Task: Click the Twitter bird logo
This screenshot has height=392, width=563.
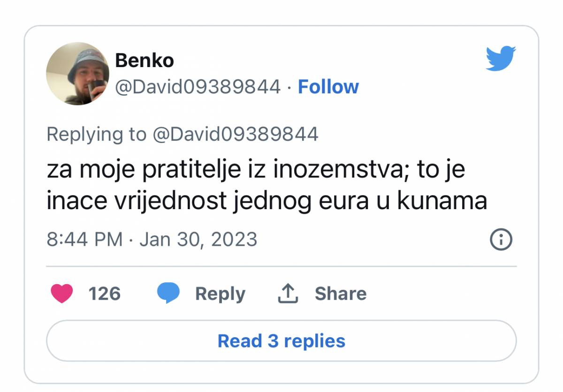Action: click(501, 59)
